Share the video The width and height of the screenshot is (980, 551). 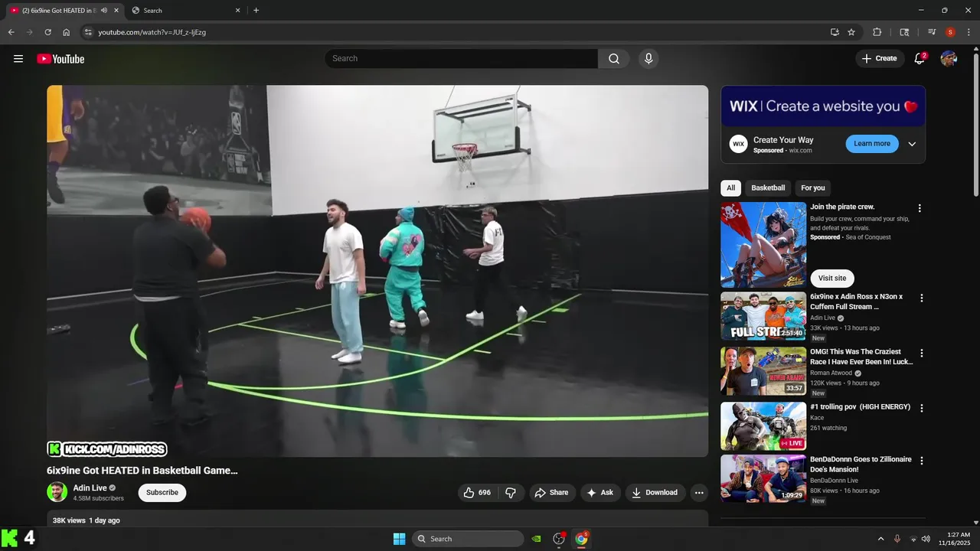point(551,493)
